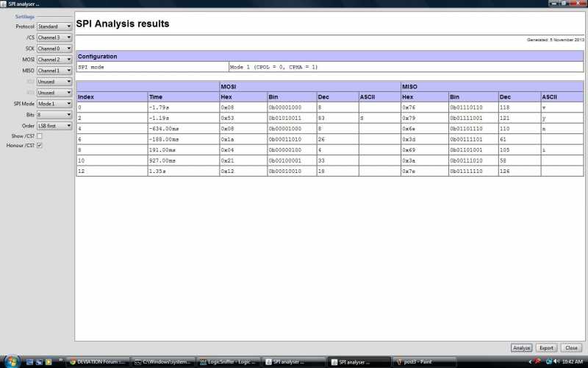Click the MOSI hex cell 0x12
Image resolution: width=588 pixels, height=368 pixels.
click(243, 171)
